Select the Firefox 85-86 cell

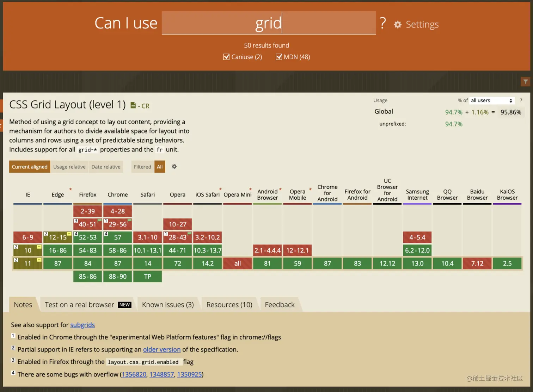pyautogui.click(x=88, y=276)
